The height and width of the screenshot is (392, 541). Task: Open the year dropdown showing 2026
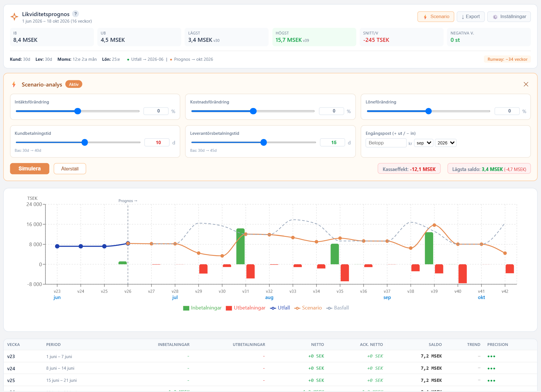tap(446, 143)
